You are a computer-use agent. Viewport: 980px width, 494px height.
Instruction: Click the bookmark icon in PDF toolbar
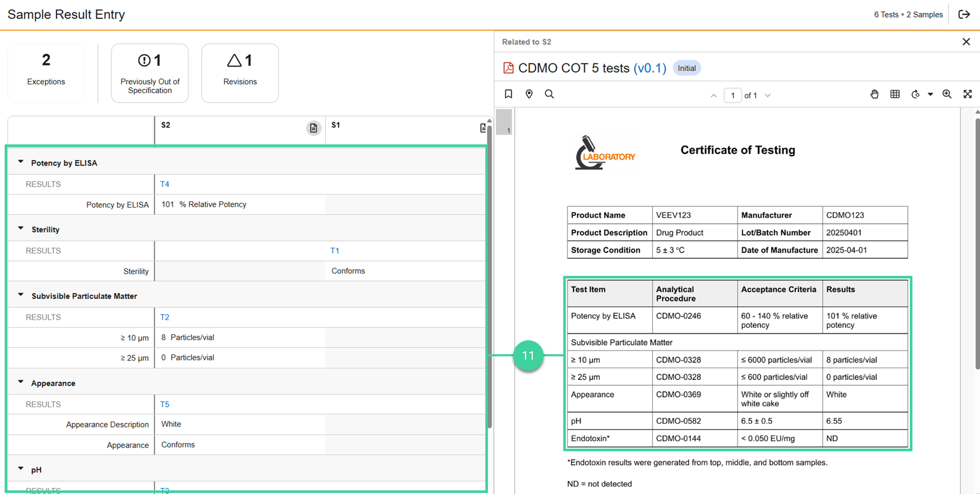coord(508,94)
